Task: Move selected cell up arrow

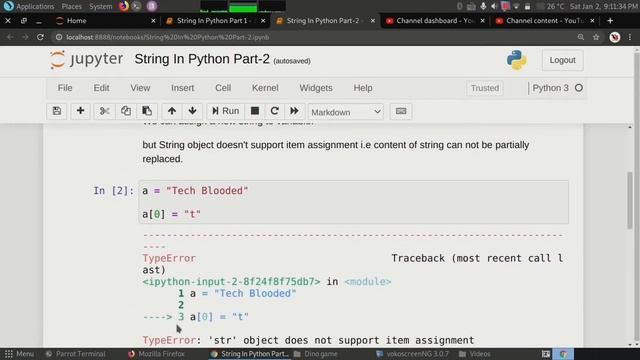Action: pos(172,111)
